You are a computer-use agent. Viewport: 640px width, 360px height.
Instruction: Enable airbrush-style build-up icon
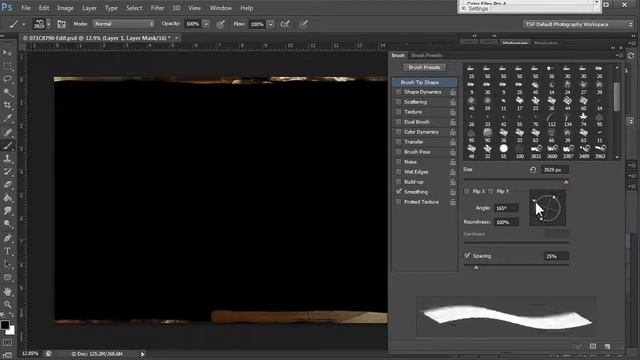click(x=285, y=24)
